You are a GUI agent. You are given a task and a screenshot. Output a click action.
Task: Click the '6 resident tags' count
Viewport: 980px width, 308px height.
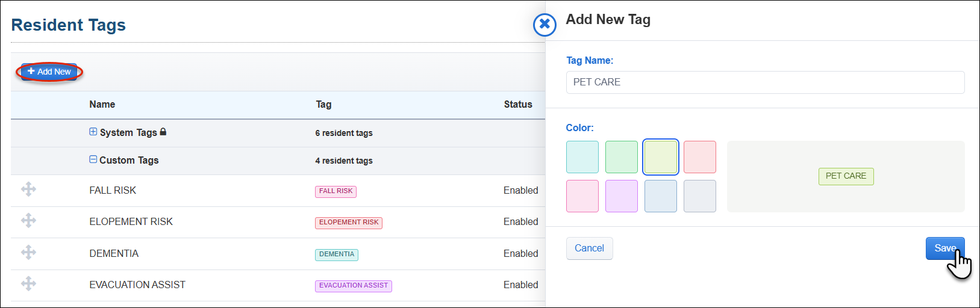pyautogui.click(x=344, y=133)
